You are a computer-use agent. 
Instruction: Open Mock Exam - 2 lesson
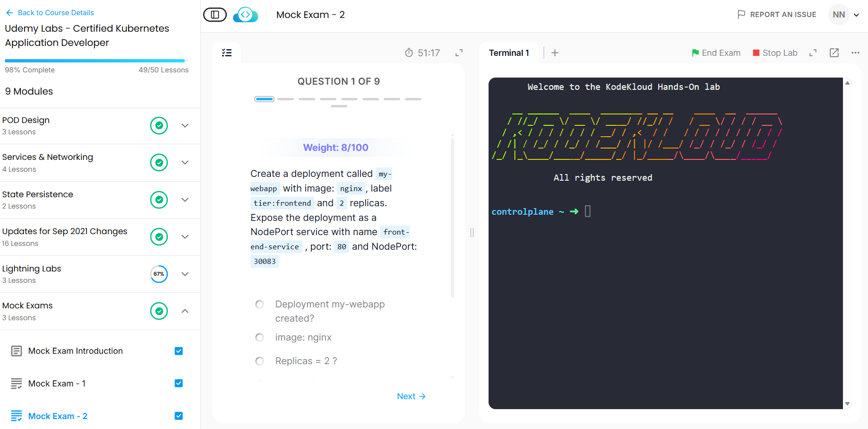58,416
